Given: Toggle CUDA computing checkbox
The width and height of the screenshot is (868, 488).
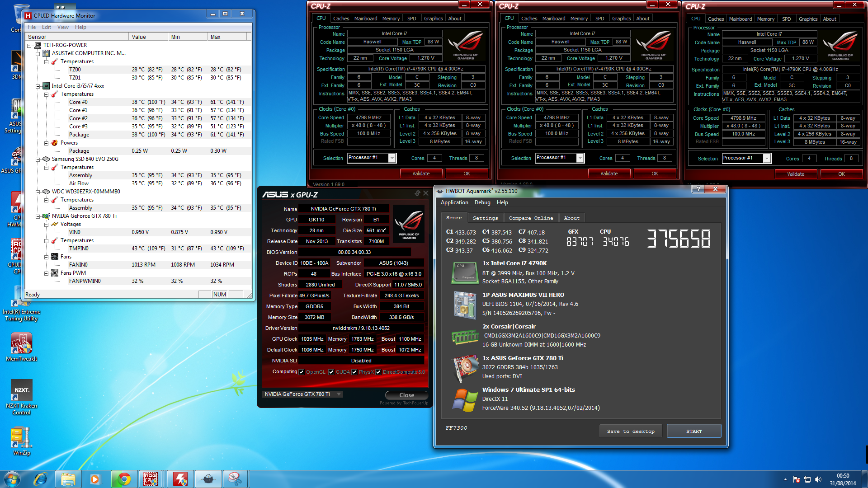Looking at the screenshot, I should pos(331,372).
